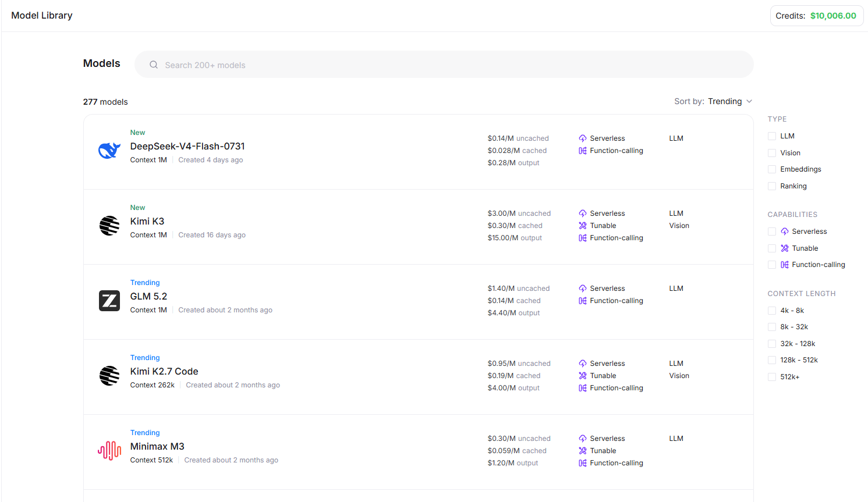868x502 pixels.
Task: Open the GLM 5.2 model page
Action: (x=148, y=296)
